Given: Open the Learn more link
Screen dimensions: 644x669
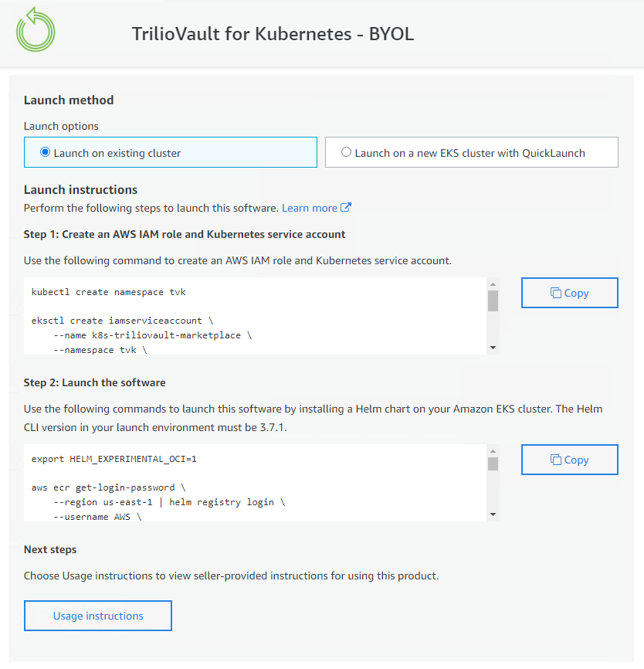Looking at the screenshot, I should (x=309, y=208).
